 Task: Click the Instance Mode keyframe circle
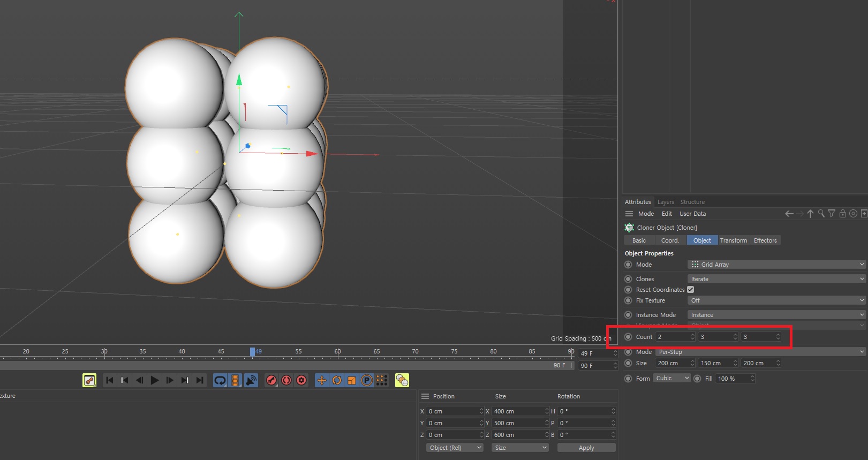coord(629,315)
